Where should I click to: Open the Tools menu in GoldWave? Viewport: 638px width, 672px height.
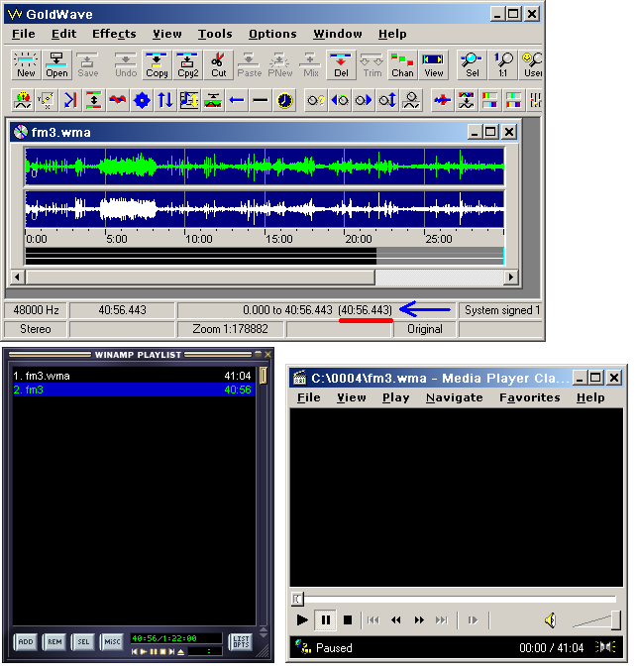(x=215, y=34)
